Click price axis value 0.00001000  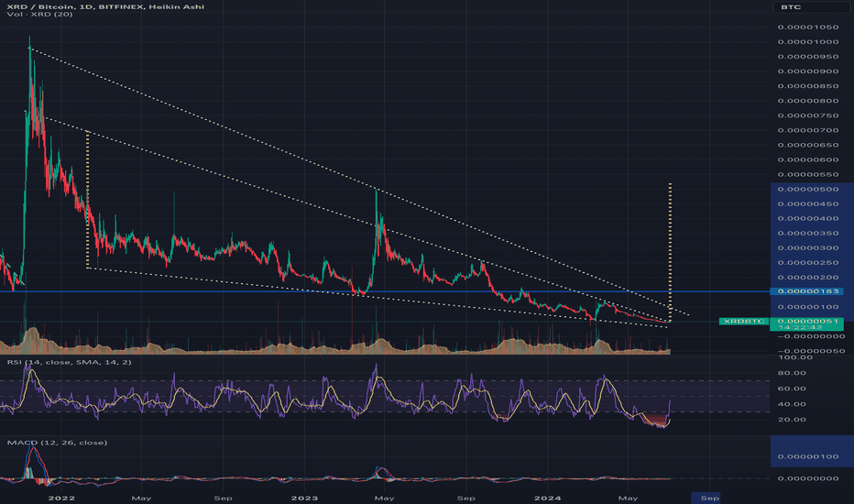coord(807,42)
